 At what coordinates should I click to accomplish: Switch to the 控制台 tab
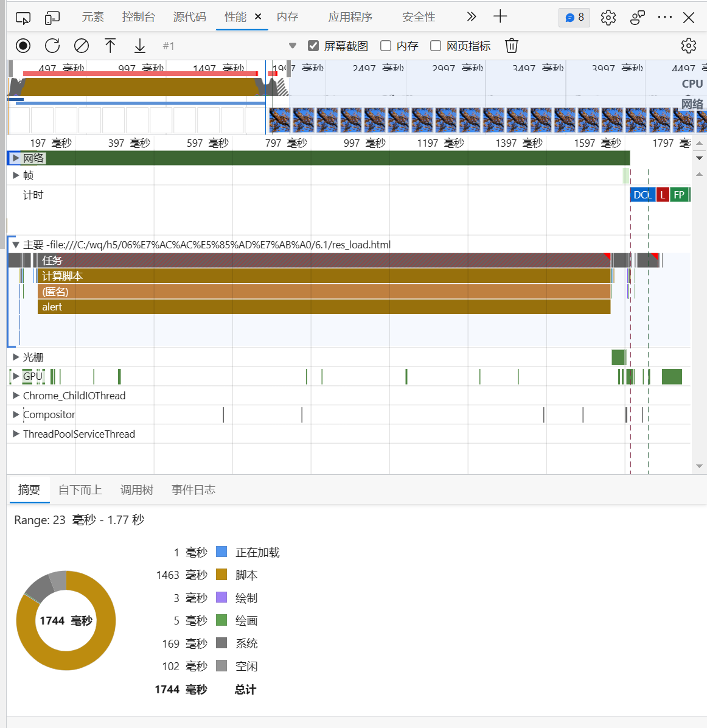[x=138, y=17]
